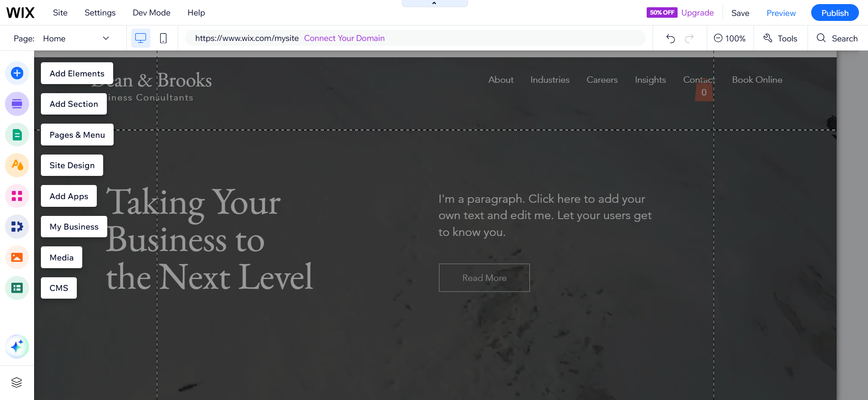Expand the Page Home dropdown
The height and width of the screenshot is (400, 868).
pos(76,38)
